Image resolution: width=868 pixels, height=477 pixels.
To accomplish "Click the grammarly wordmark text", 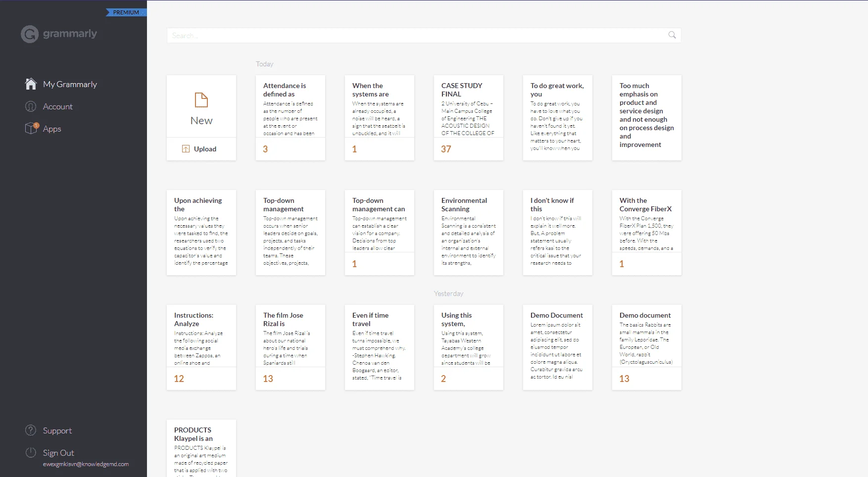I will [70, 34].
